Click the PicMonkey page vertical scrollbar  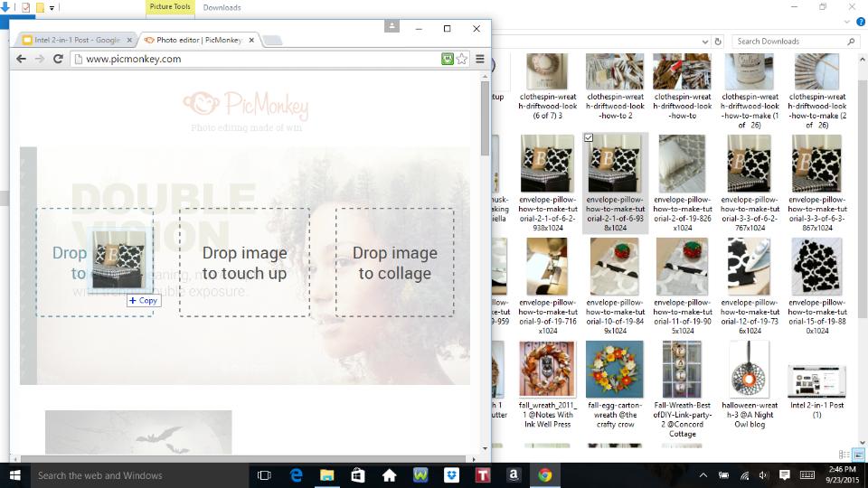(x=485, y=117)
